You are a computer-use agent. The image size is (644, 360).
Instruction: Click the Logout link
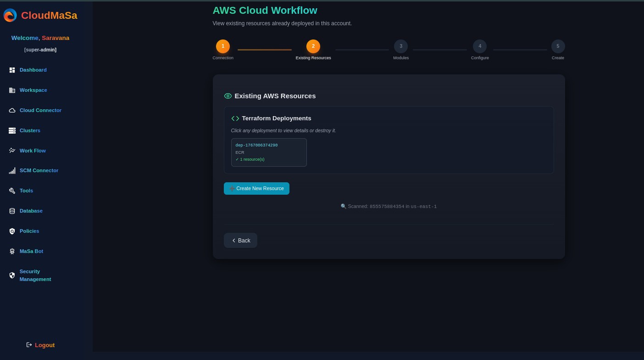coord(40,345)
